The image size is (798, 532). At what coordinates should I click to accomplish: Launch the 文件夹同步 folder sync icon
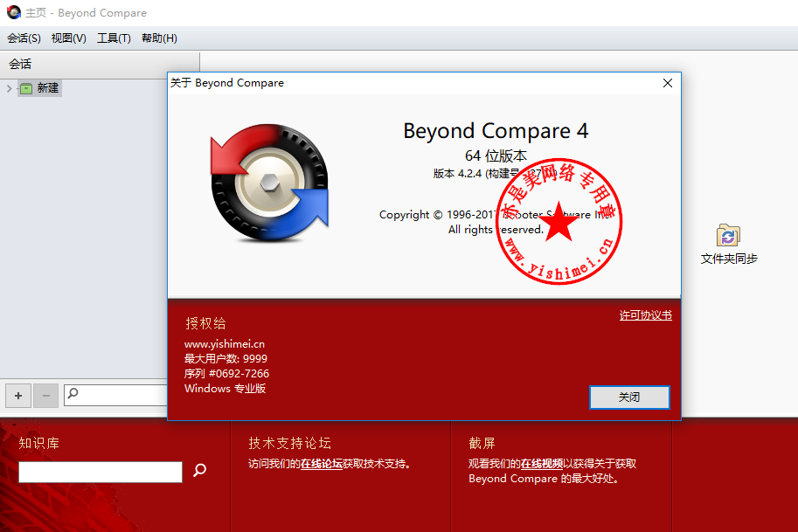point(728,236)
